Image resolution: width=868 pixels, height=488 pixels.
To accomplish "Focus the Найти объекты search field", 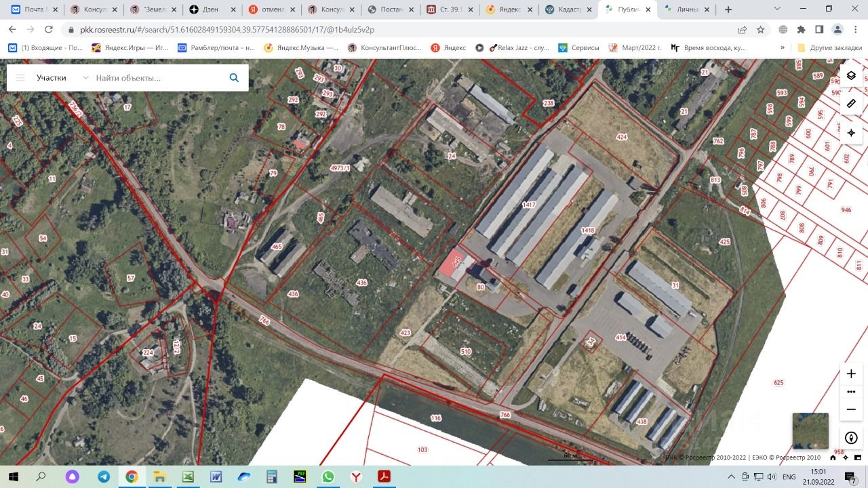I will click(x=159, y=78).
